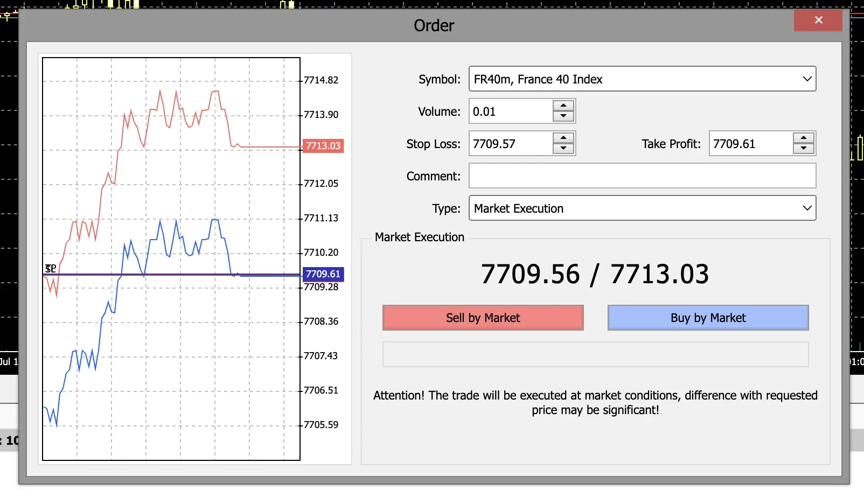Click the 7711.13 price axis label
Viewport: 864px width, 504px height.
321,218
